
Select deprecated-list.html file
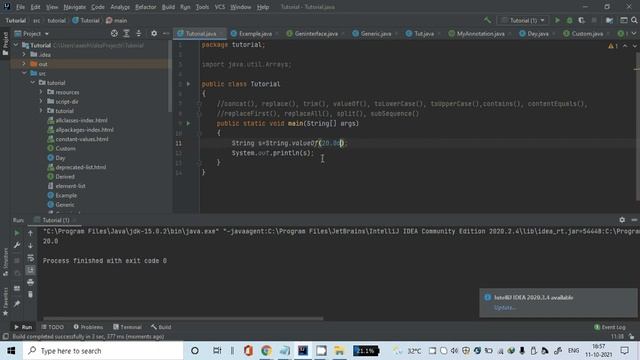80,167
